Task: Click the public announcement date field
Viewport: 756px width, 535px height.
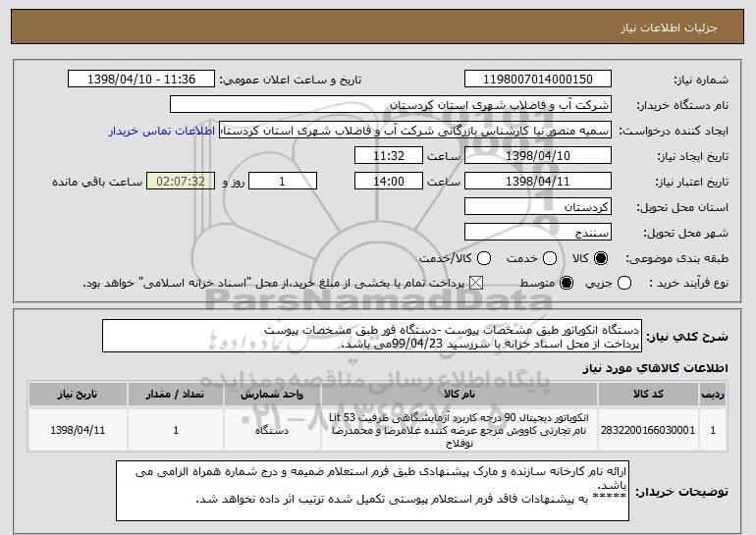Action: click(141, 80)
